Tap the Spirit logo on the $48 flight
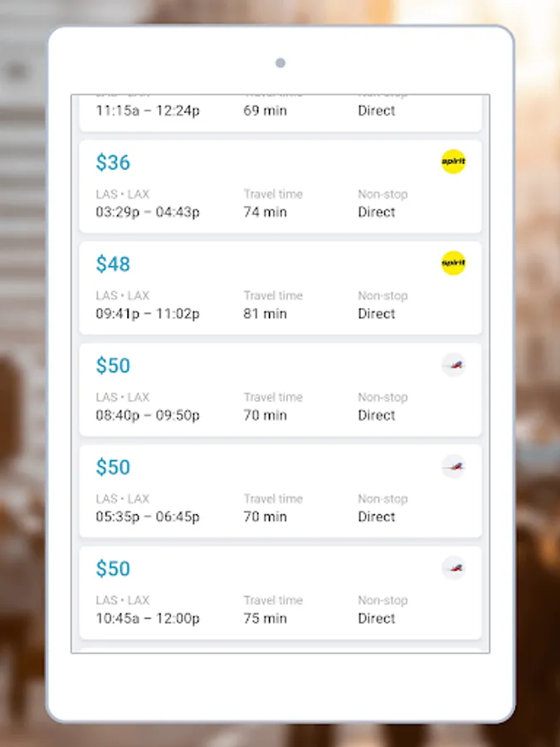This screenshot has width=560, height=747. (x=453, y=264)
